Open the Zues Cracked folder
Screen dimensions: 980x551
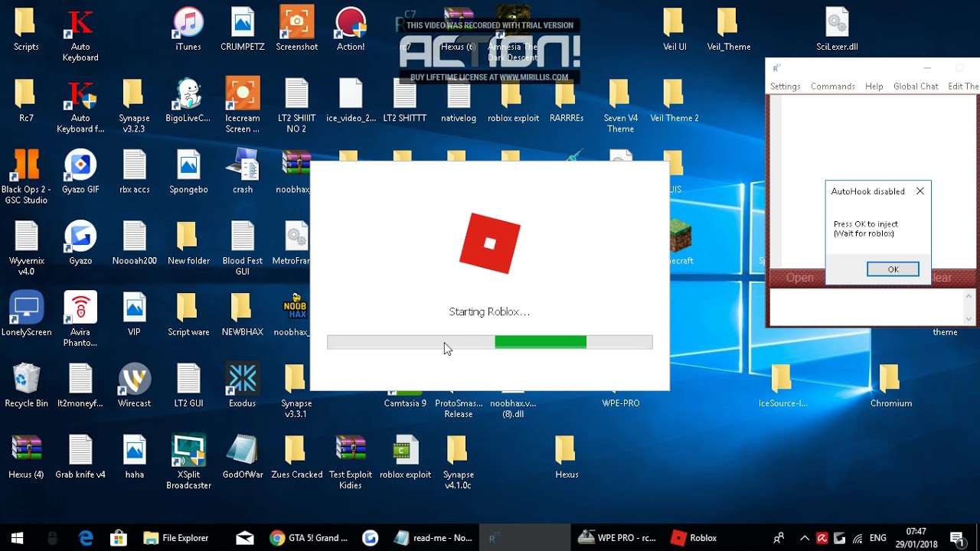point(296,456)
